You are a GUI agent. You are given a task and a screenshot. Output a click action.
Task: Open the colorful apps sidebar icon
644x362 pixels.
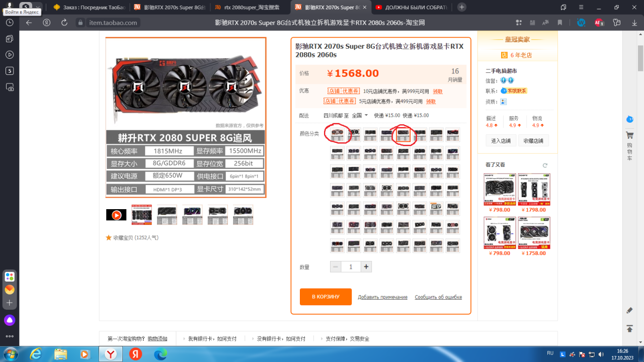(x=10, y=277)
